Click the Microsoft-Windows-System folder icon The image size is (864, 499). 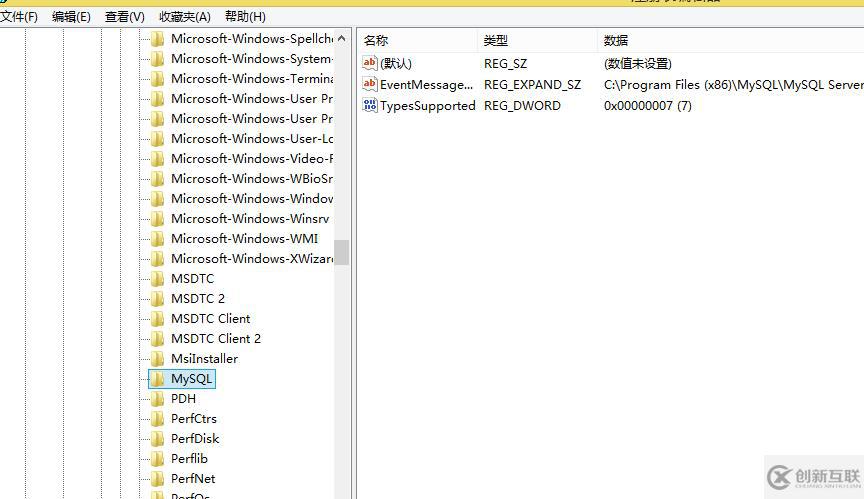(158, 58)
